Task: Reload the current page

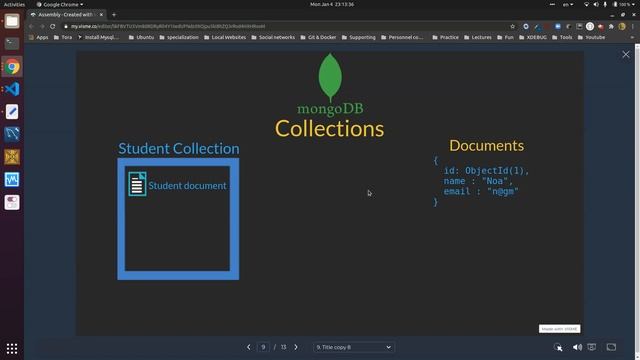Action: [53, 26]
